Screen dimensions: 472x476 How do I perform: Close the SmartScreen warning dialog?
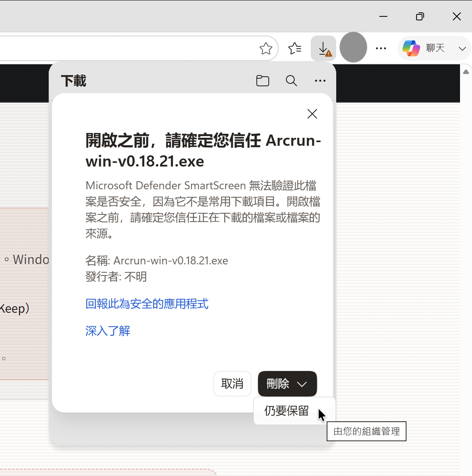point(312,114)
